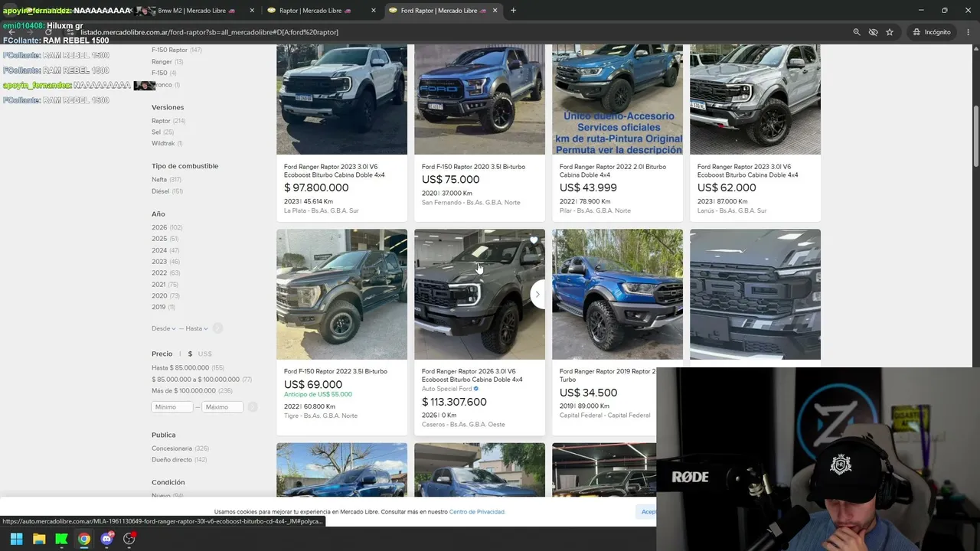Click the Auto Special Ford seller name
Viewport: 980px width, 551px height.
click(447, 389)
